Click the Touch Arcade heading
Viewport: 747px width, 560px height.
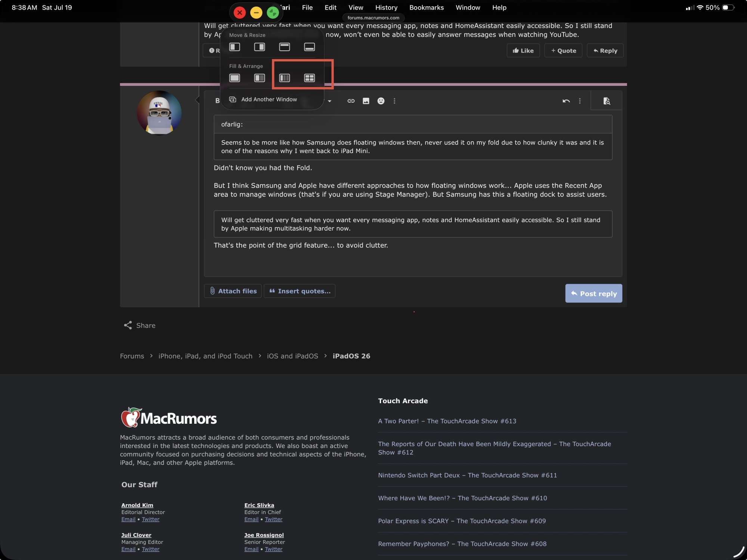point(403,401)
